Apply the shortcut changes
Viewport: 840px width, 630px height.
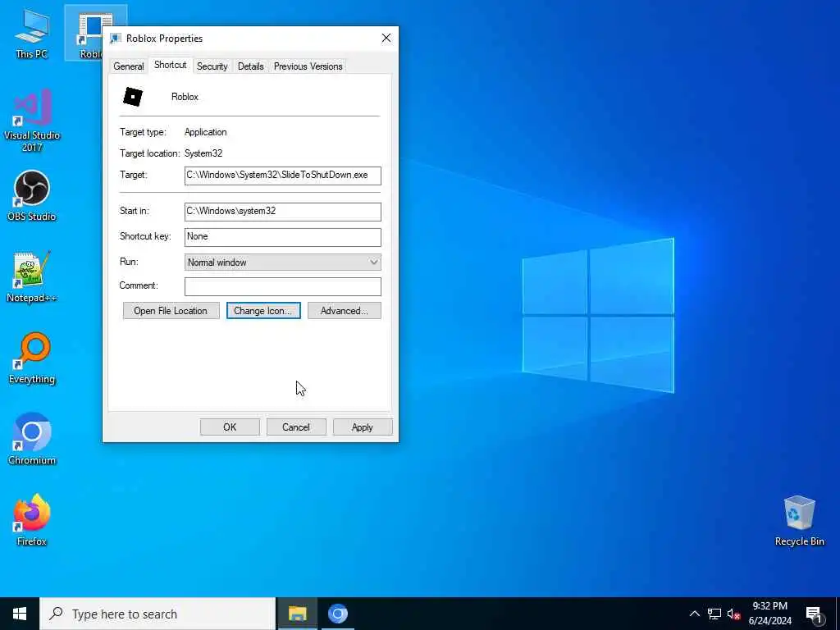(x=363, y=427)
